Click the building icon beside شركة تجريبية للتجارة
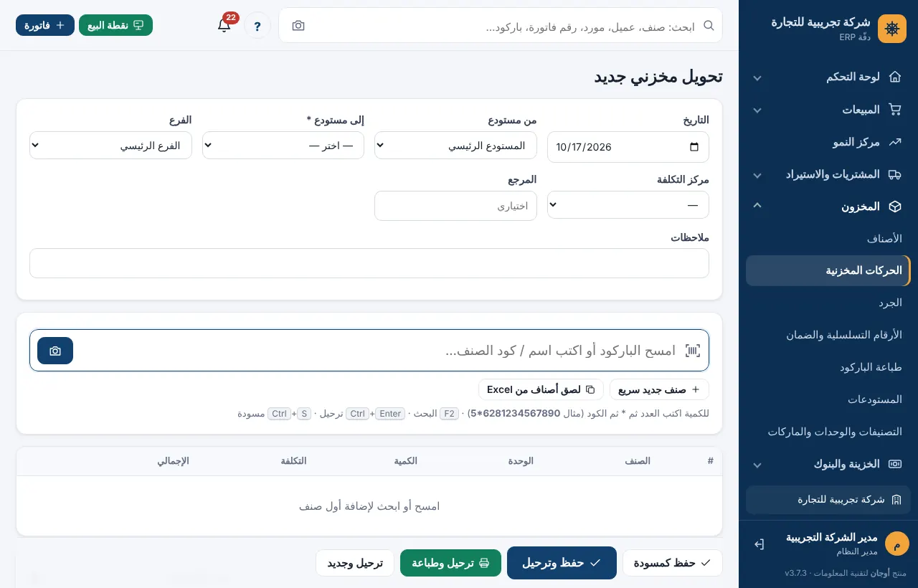The height and width of the screenshot is (588, 918). pos(896,500)
